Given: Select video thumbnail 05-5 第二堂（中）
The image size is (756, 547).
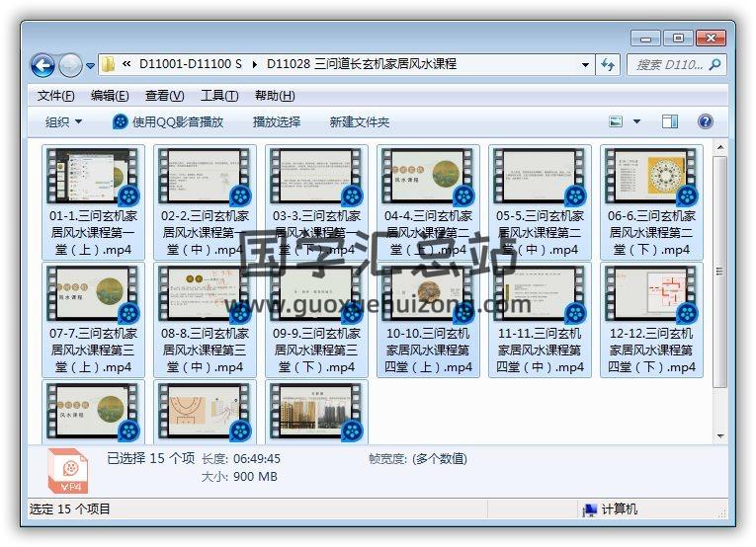Looking at the screenshot, I should [540, 176].
